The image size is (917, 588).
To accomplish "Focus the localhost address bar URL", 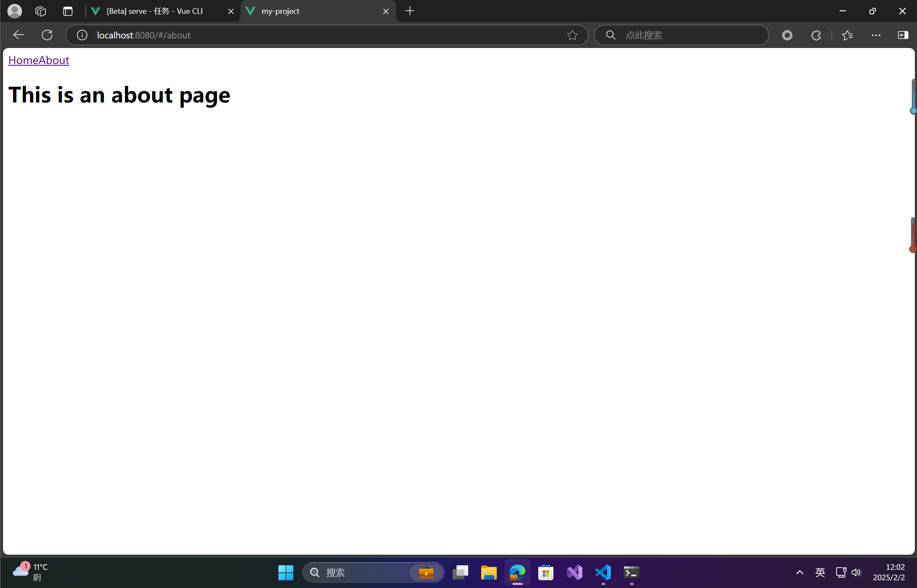I will (x=303, y=35).
